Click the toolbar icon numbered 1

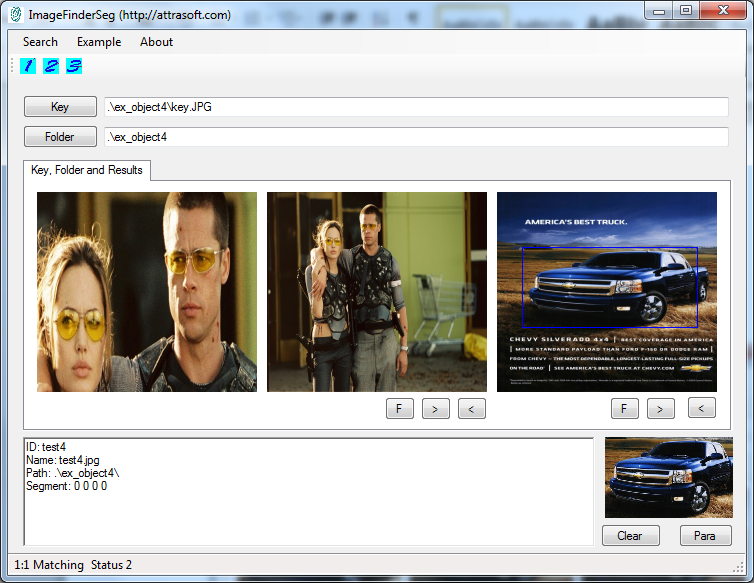point(28,66)
